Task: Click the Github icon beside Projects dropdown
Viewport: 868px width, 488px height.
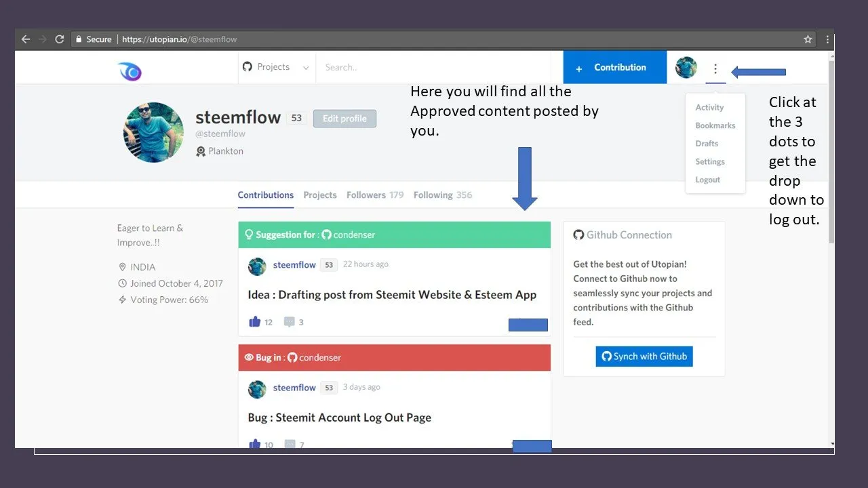Action: coord(248,66)
